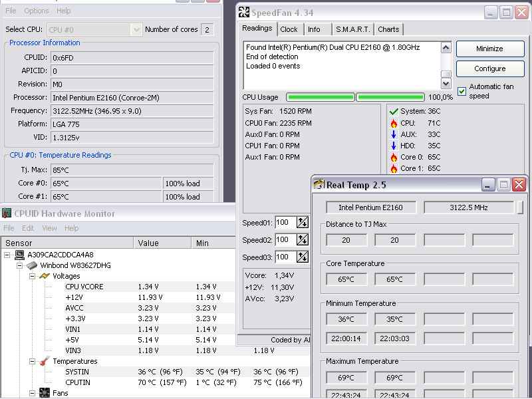Image resolution: width=532 pixels, height=399 pixels.
Task: Open Core Temp Help menu
Action: coord(63,11)
